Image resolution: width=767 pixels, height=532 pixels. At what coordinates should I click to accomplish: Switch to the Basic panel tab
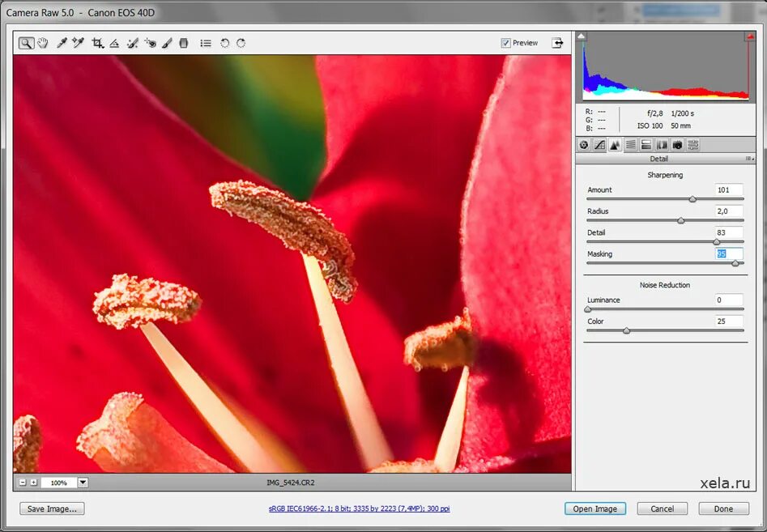pyautogui.click(x=584, y=145)
